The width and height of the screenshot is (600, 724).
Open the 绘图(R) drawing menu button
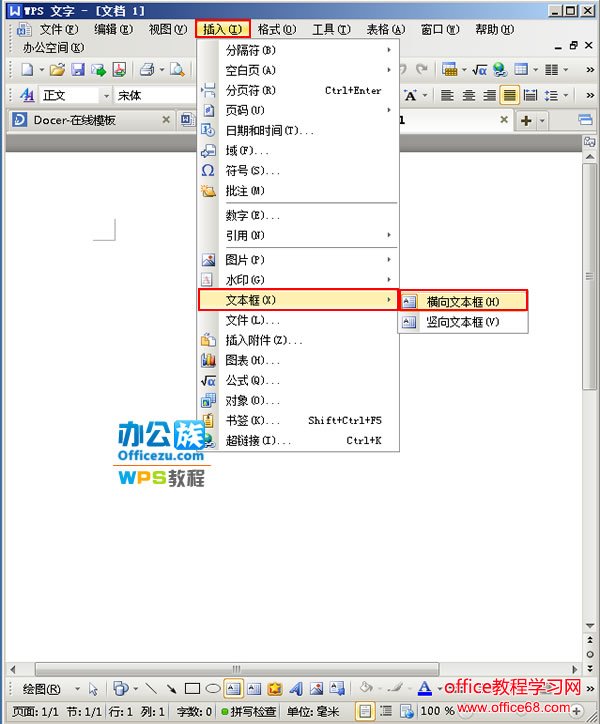pyautogui.click(x=42, y=689)
